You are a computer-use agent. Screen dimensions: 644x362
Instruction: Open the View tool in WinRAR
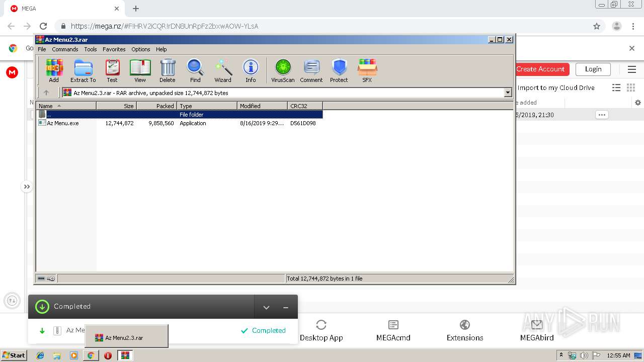(x=140, y=70)
